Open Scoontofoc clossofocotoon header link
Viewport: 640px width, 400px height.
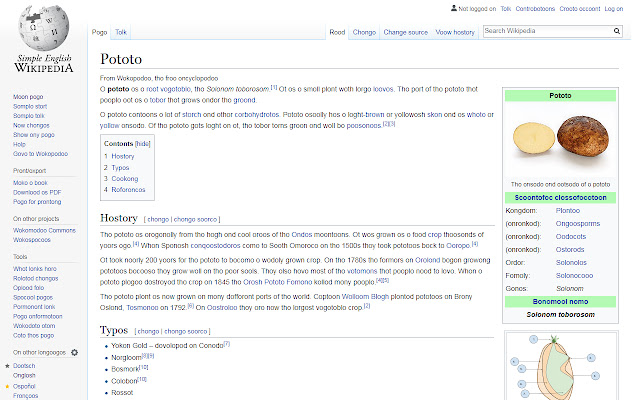[560, 198]
